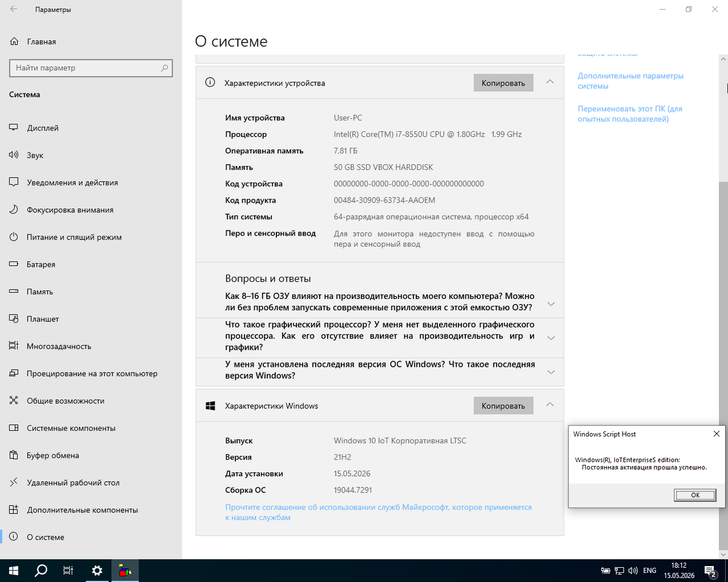Expand the графический процессор question
The image size is (728, 582).
551,338
